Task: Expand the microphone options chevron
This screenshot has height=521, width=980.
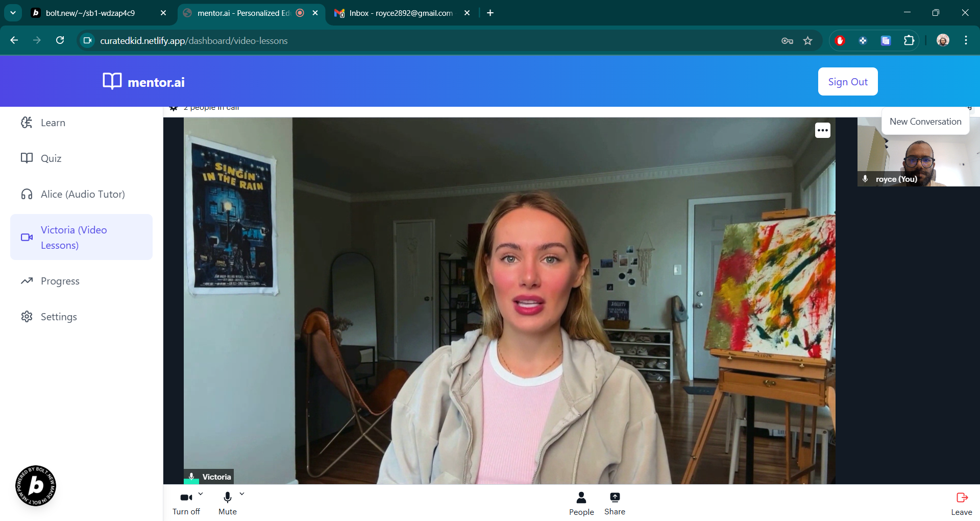Action: click(x=242, y=494)
